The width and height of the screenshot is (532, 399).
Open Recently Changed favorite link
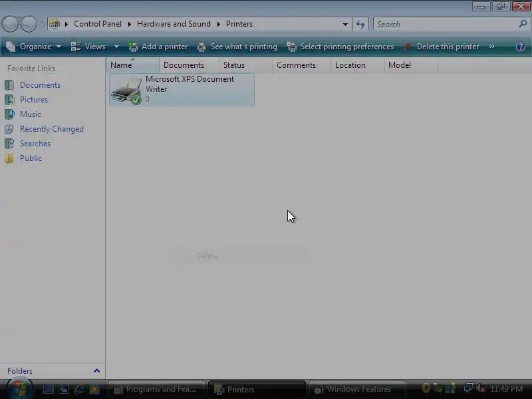[52, 129]
